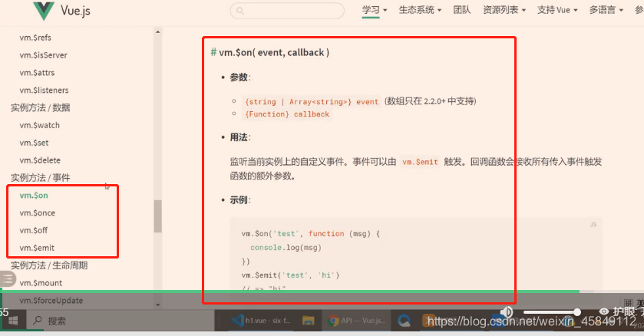Screen dimensions: 644x336
Task: Click the {Function} callback parameter text
Action: pos(287,114)
